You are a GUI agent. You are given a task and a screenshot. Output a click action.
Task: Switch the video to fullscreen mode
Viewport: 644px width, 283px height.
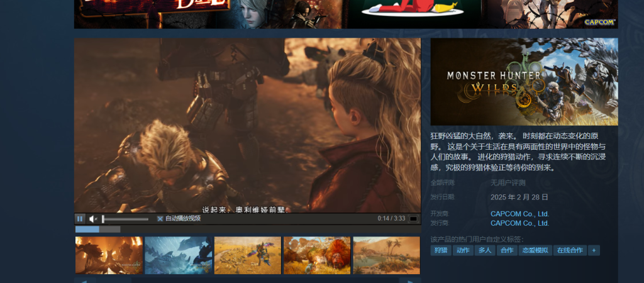point(413,219)
